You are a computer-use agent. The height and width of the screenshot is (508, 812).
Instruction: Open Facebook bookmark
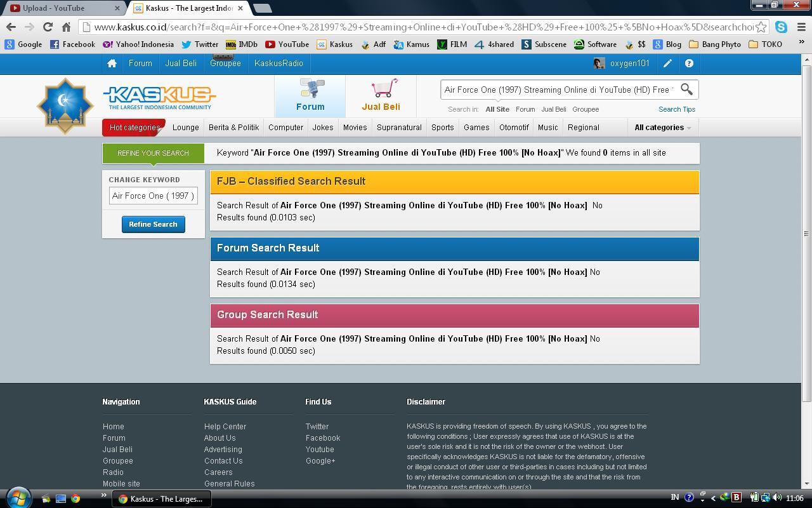coord(72,44)
